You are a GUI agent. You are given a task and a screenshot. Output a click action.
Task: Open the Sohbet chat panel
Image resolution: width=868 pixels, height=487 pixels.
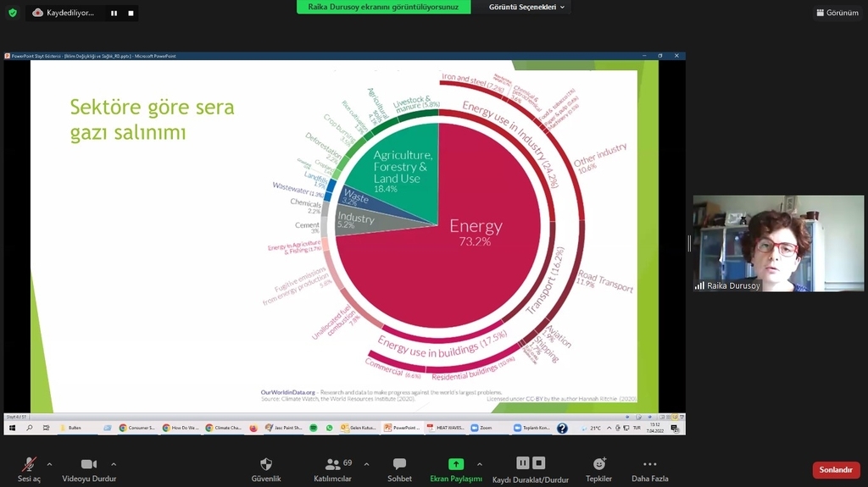point(399,465)
